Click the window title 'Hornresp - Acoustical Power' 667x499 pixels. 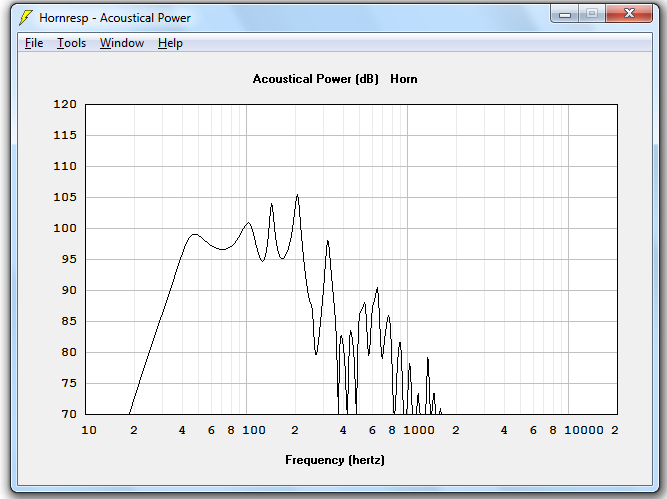click(115, 18)
